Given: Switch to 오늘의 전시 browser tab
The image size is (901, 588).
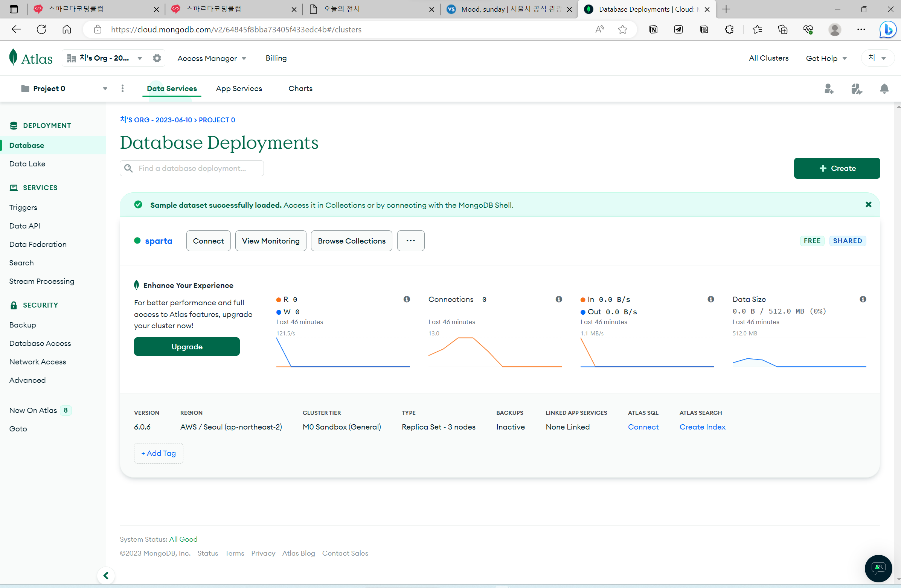Looking at the screenshot, I should 371,9.
